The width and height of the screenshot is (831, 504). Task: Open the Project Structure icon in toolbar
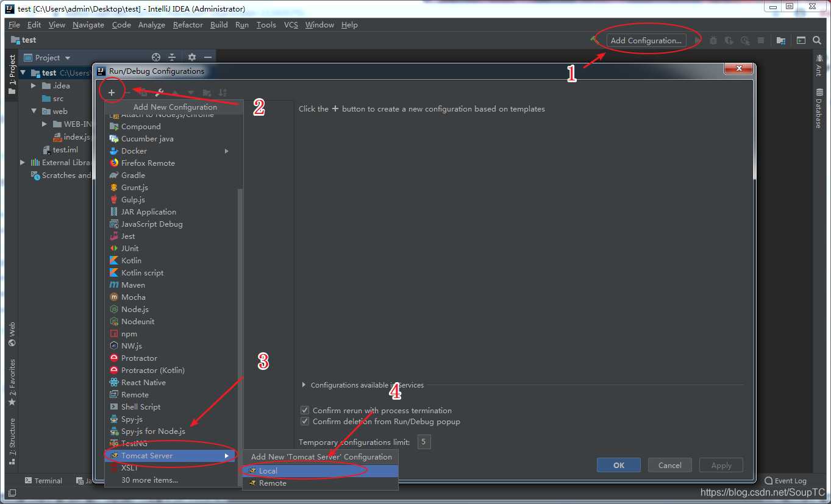coord(781,40)
